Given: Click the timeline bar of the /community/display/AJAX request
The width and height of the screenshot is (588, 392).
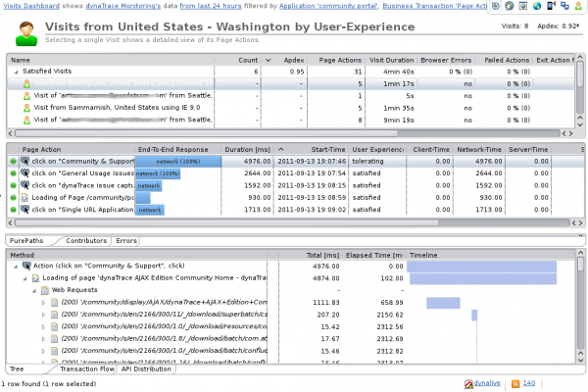Looking at the screenshot, I should (x=443, y=303).
